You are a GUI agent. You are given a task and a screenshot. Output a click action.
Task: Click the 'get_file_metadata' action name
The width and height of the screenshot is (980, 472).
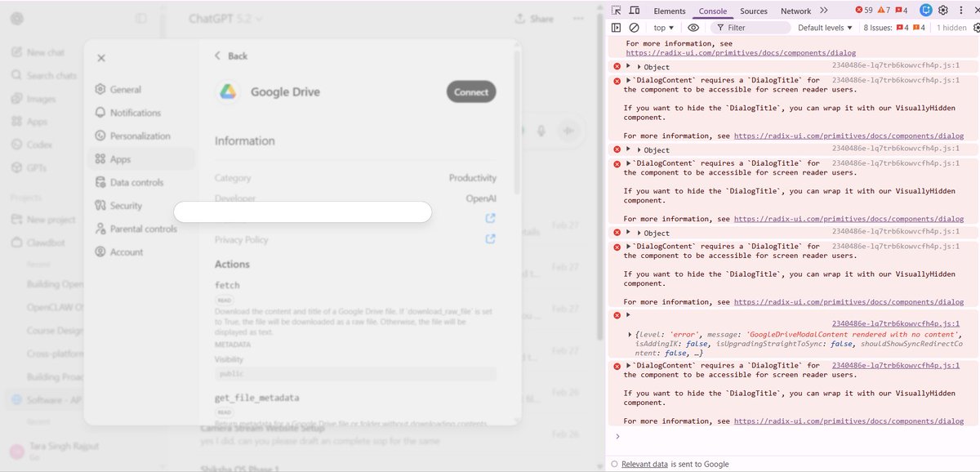256,398
